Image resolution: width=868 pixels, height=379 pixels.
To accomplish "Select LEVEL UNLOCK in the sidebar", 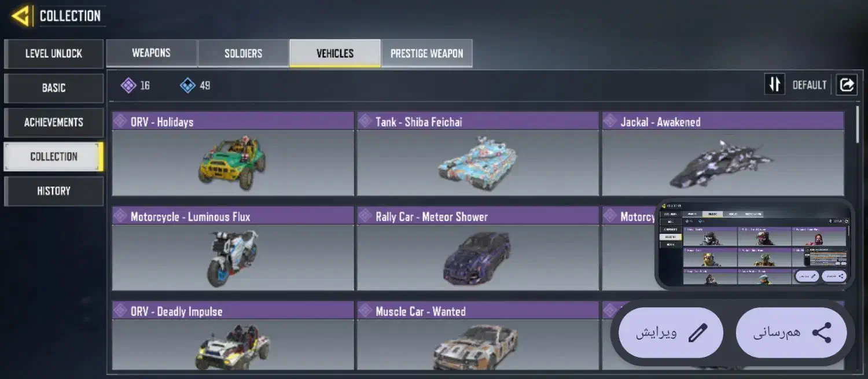I will (x=54, y=54).
